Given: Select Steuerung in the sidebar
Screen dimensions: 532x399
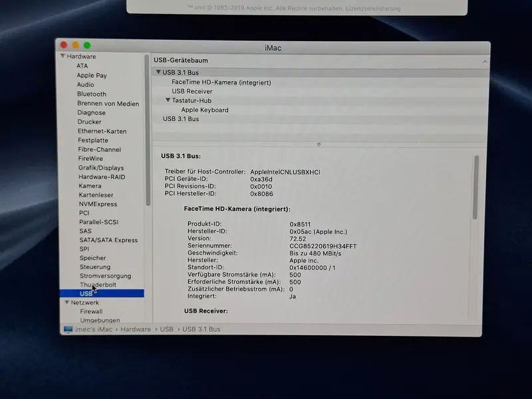Looking at the screenshot, I should coord(95,267).
